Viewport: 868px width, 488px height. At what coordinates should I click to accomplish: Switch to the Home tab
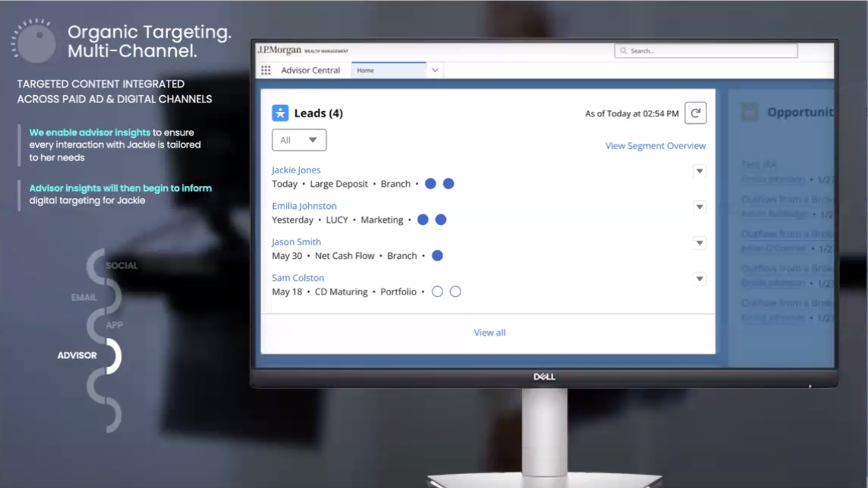coord(389,71)
